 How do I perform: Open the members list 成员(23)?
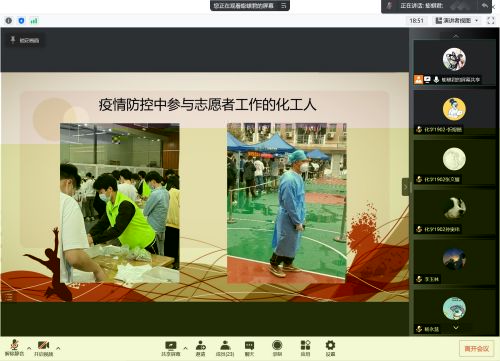[x=225, y=348]
